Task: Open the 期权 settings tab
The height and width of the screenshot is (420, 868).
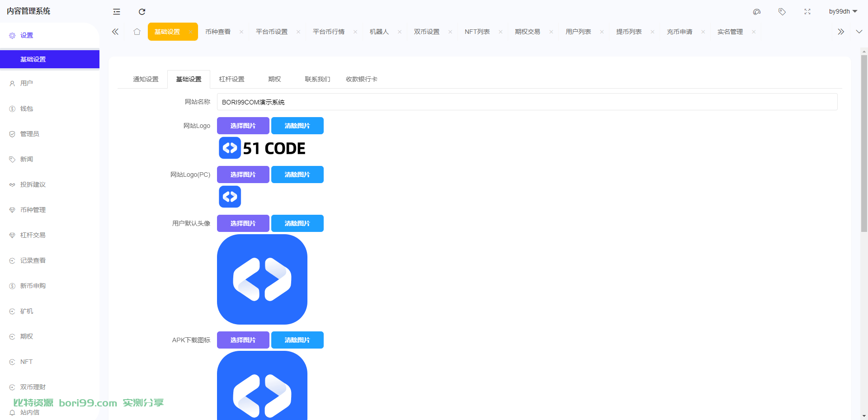Action: [274, 79]
